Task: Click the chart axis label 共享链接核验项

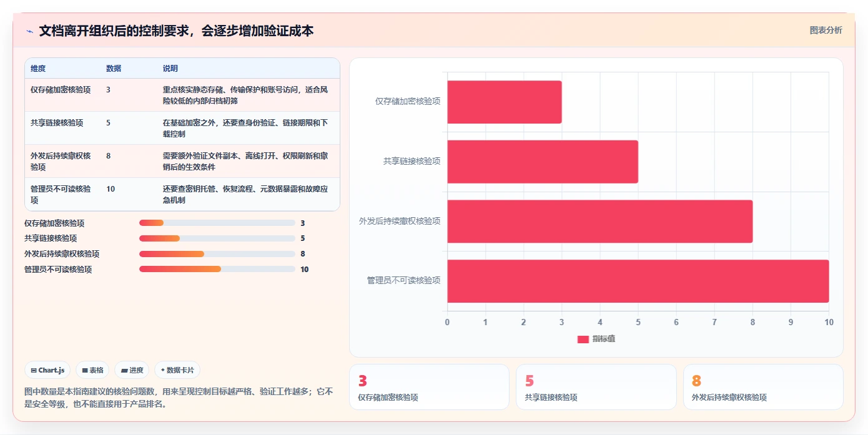Action: tap(412, 162)
